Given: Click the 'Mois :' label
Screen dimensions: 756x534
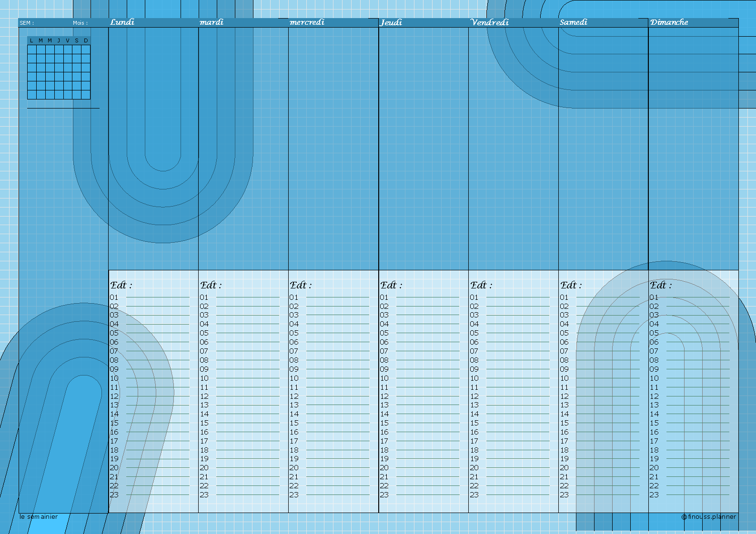Looking at the screenshot, I should (x=81, y=23).
